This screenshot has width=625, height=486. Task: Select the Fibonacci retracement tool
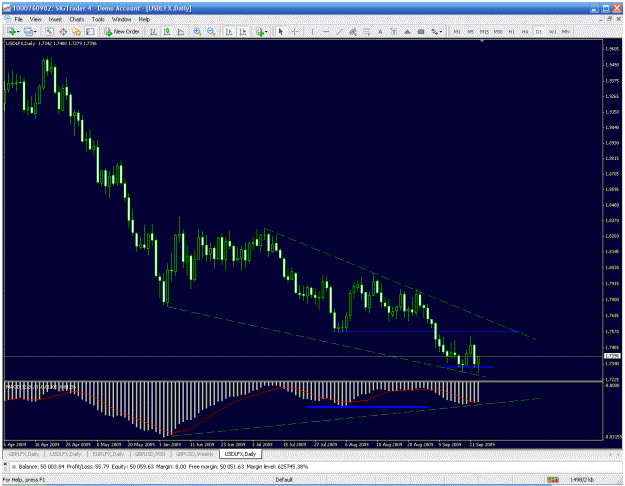click(x=366, y=31)
